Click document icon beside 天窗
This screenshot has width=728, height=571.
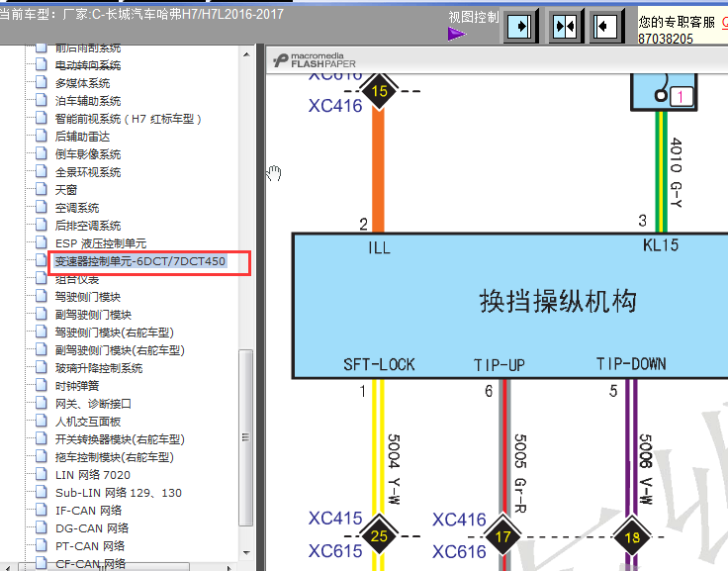coord(42,189)
